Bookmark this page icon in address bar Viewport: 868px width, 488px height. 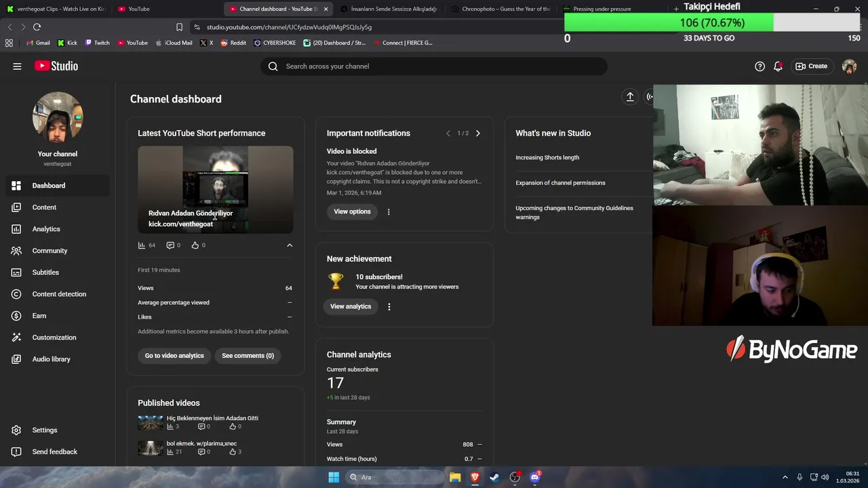tap(179, 27)
